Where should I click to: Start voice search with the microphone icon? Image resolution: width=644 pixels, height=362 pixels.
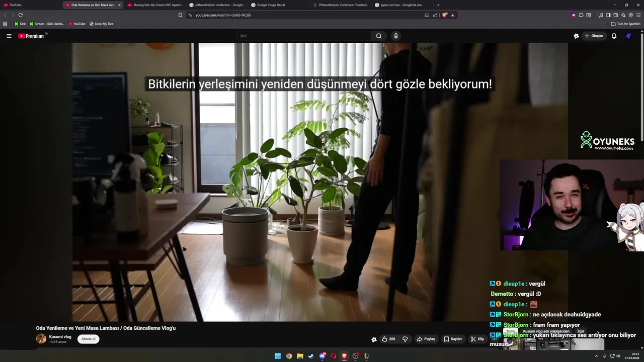click(x=396, y=36)
